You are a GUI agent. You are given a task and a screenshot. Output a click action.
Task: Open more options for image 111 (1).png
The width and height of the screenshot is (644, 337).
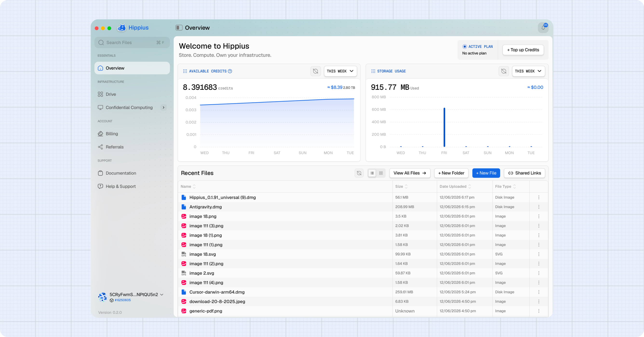point(539,245)
